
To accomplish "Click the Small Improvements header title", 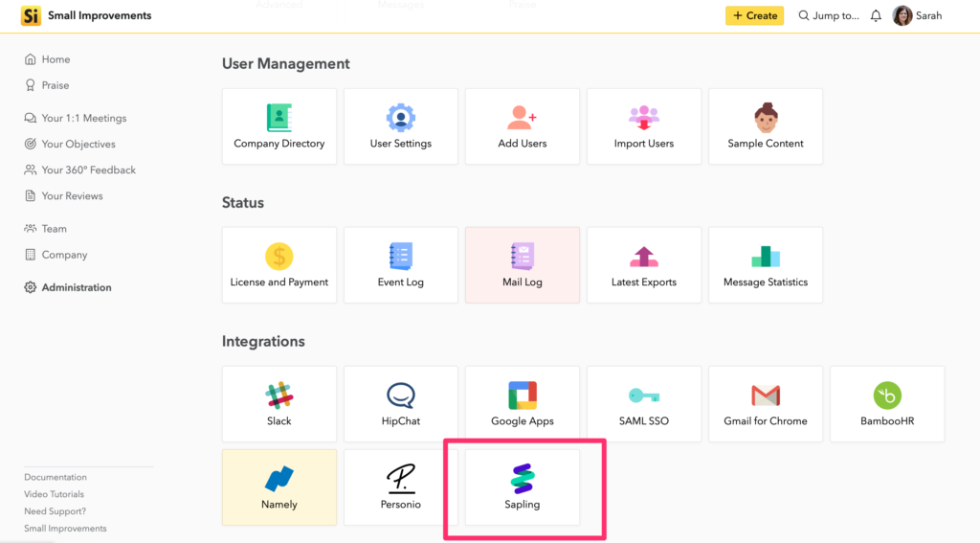I will pos(100,15).
